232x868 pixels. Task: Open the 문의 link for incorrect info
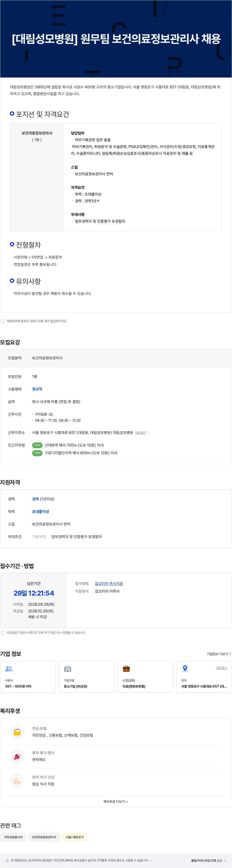tap(53, 321)
